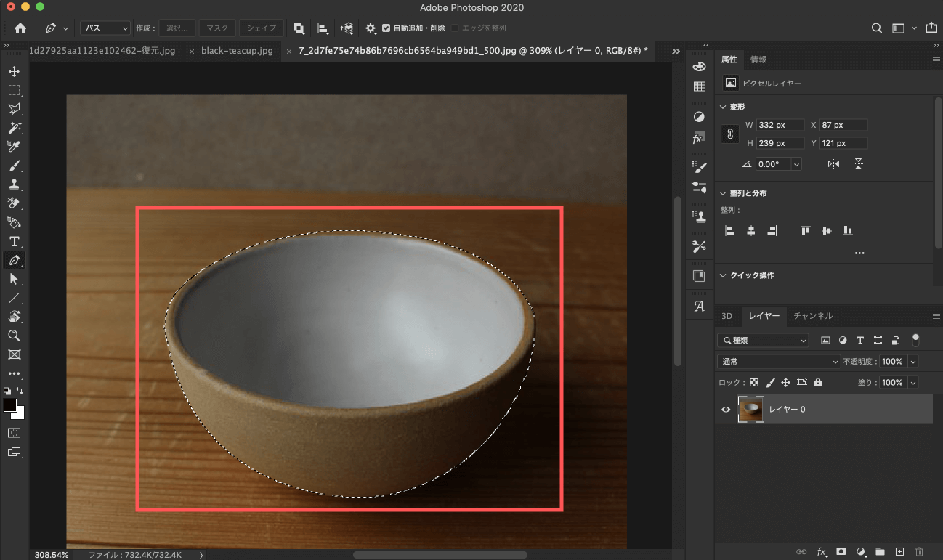Screen dimensions: 943x560
Task: Click the Flip Horizontal icon
Action: click(x=833, y=164)
